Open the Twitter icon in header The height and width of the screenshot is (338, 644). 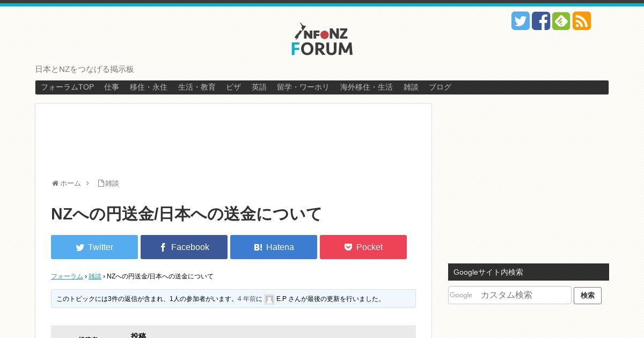520,21
